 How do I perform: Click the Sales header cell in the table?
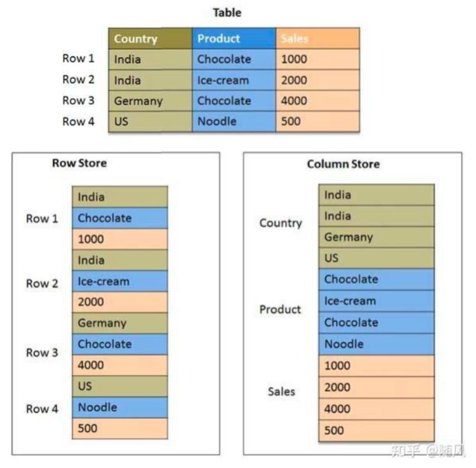click(318, 38)
